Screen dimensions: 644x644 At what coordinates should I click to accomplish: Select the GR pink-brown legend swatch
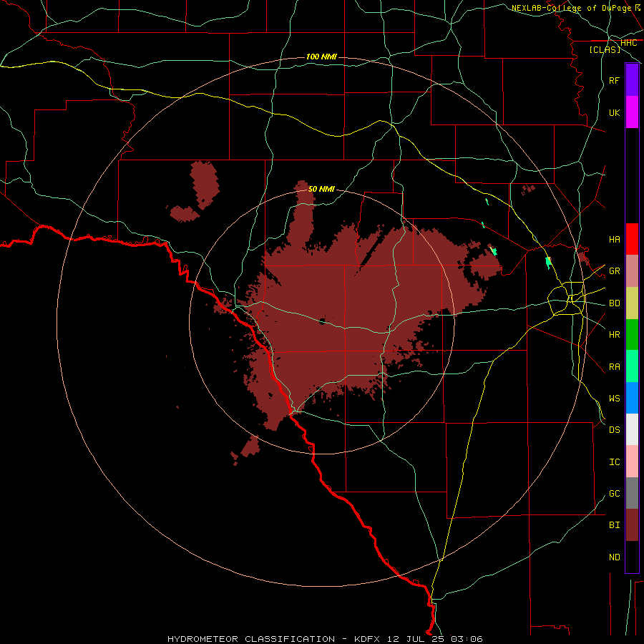[632, 271]
